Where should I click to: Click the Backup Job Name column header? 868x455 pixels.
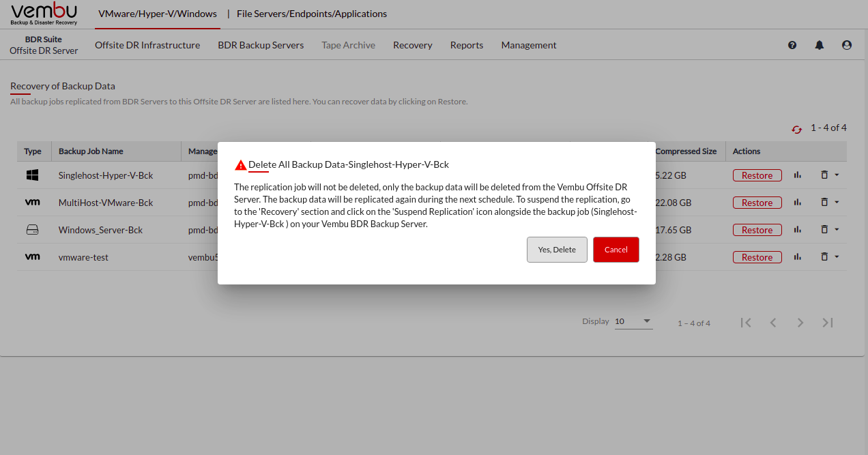(x=91, y=151)
